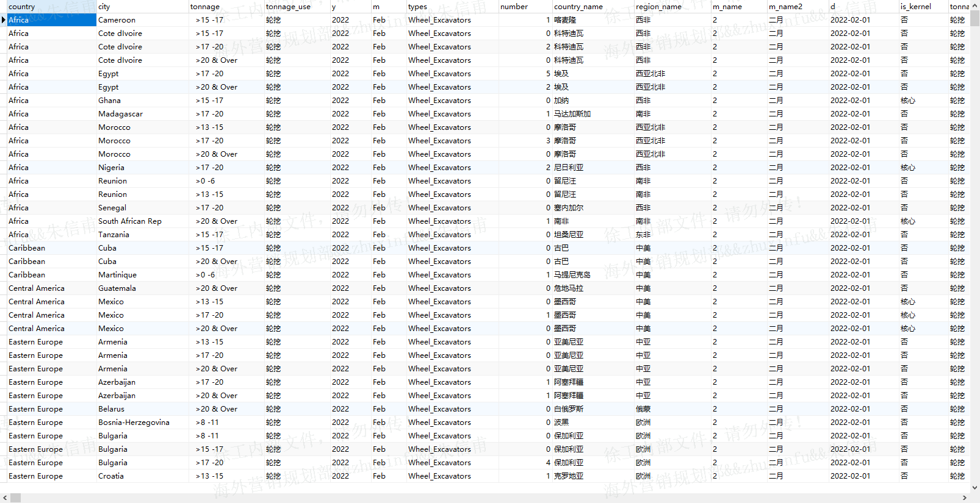This screenshot has width=980, height=503.
Task: Click the vertical scrollbar up arrow
Action: pos(975,5)
